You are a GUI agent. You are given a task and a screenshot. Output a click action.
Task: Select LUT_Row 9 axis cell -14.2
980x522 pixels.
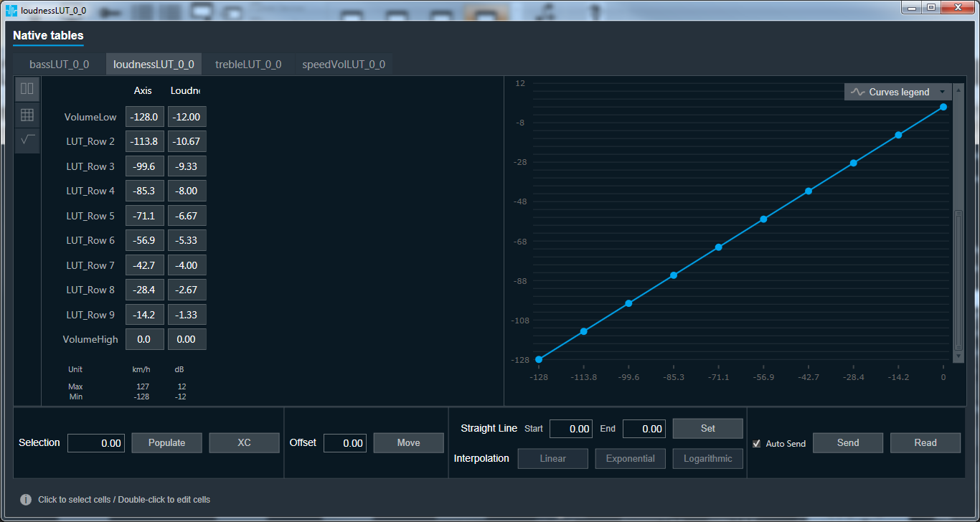pos(145,315)
